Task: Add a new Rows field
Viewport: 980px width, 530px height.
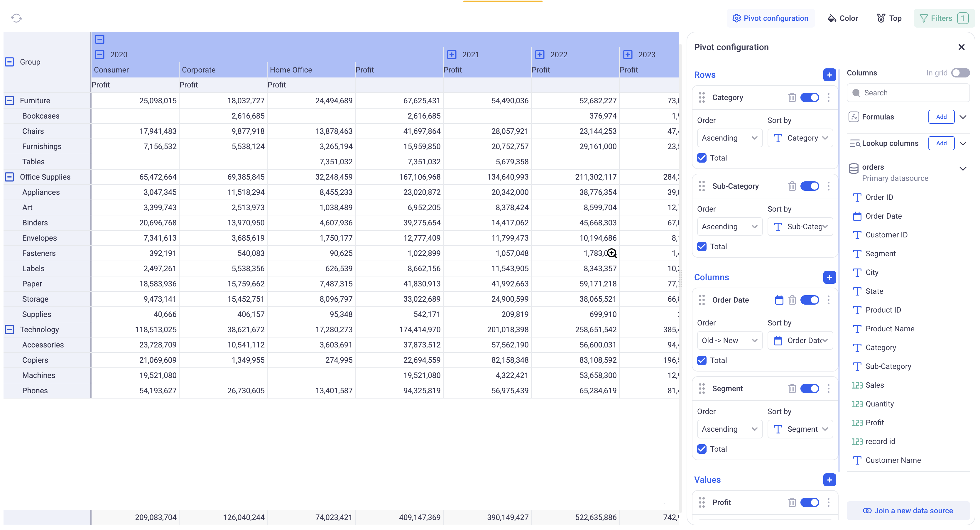Action: tap(829, 75)
